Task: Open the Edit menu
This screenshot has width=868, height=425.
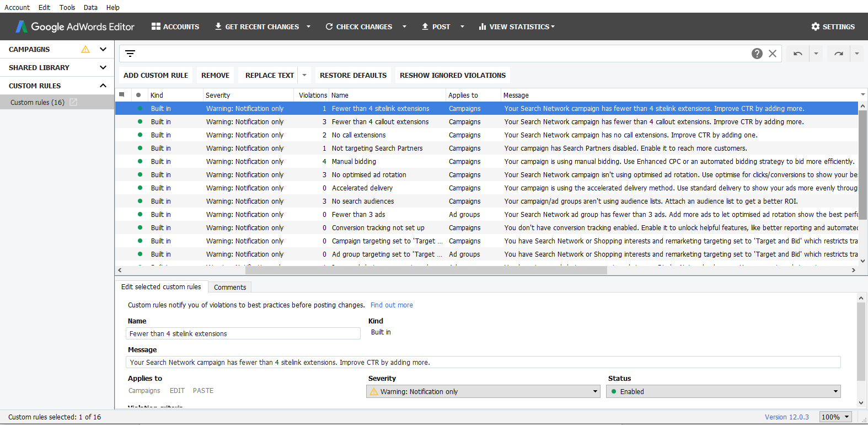Action: pos(44,7)
